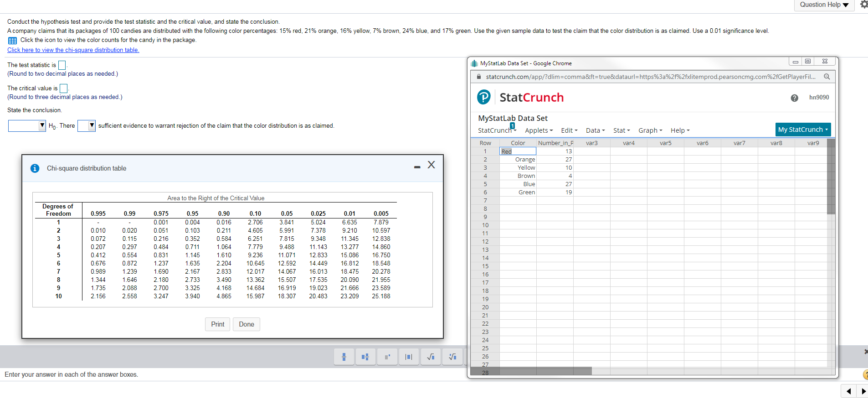Open the Edit menu in StatCrunch
The height and width of the screenshot is (400, 868).
coord(569,130)
